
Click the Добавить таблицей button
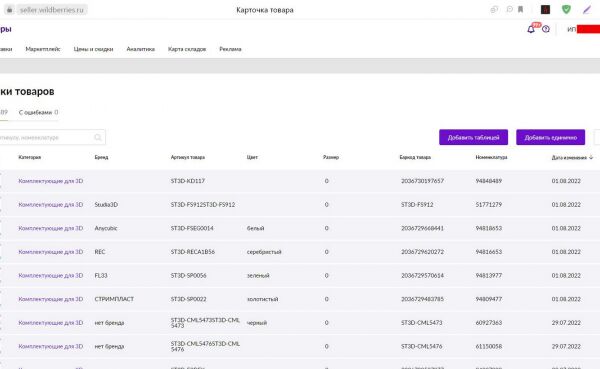pyautogui.click(x=473, y=137)
